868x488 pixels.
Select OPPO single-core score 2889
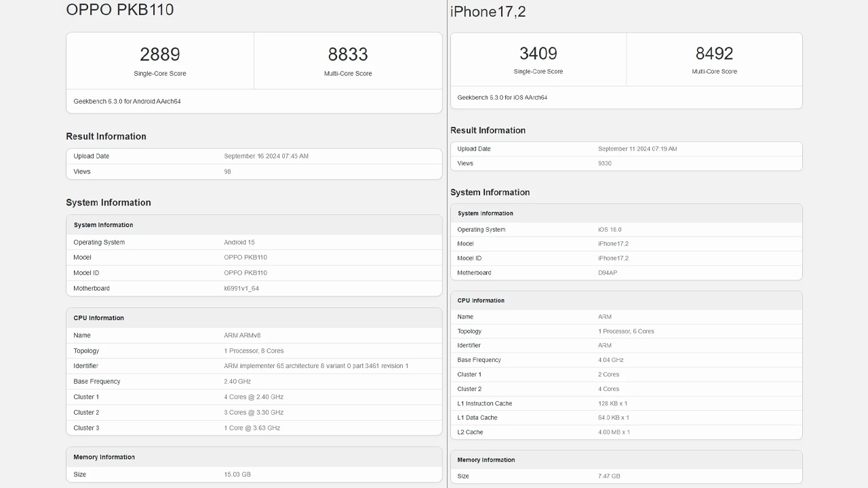pyautogui.click(x=160, y=54)
